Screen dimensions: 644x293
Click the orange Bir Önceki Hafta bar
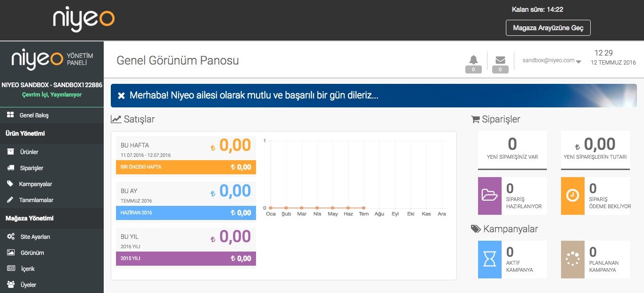186,167
